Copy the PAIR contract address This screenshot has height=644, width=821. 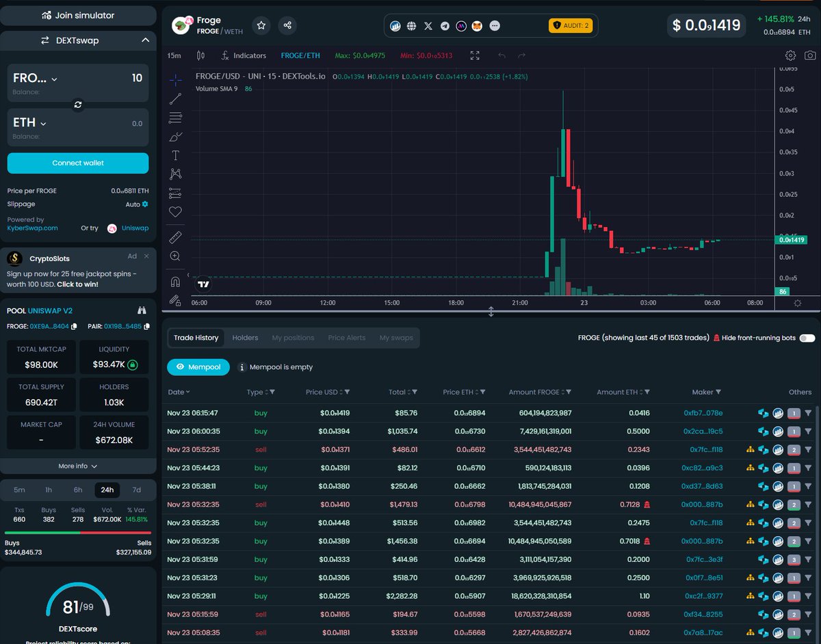tap(147, 327)
